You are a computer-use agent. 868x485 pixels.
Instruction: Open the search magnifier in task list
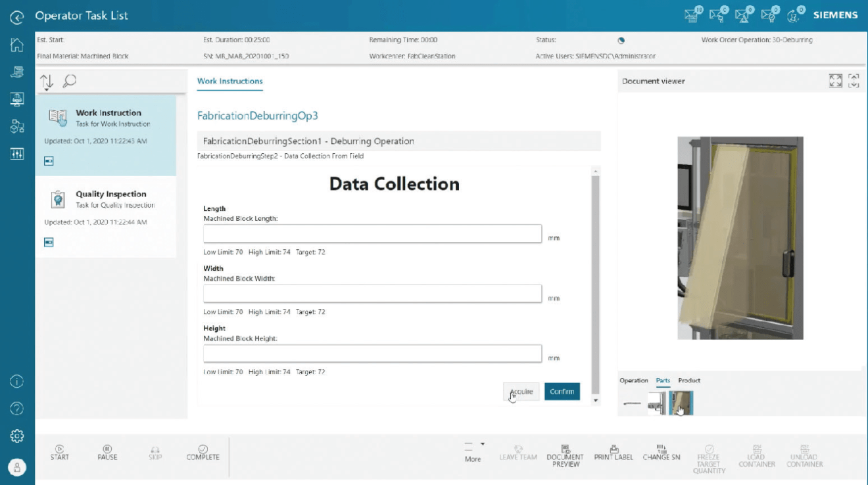pos(68,81)
